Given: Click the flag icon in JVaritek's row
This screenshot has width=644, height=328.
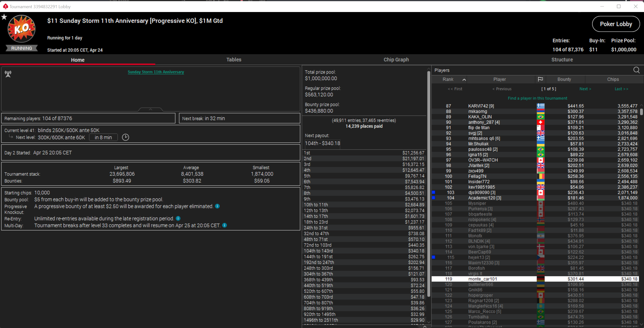Looking at the screenshot, I should [x=541, y=166].
